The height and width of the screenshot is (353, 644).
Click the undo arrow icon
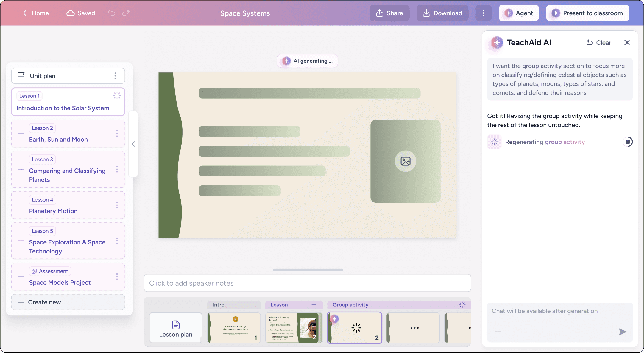click(x=112, y=13)
